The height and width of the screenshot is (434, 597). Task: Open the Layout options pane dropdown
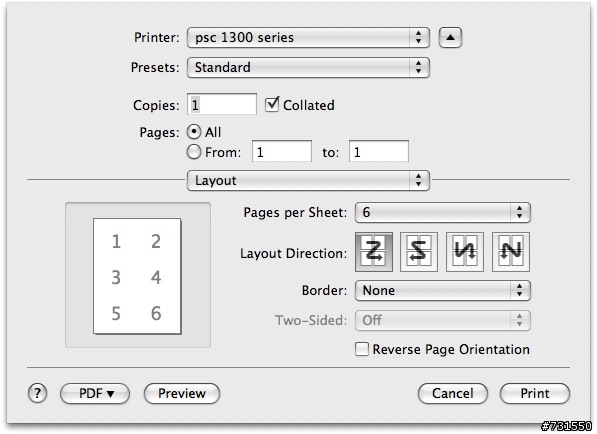point(308,180)
